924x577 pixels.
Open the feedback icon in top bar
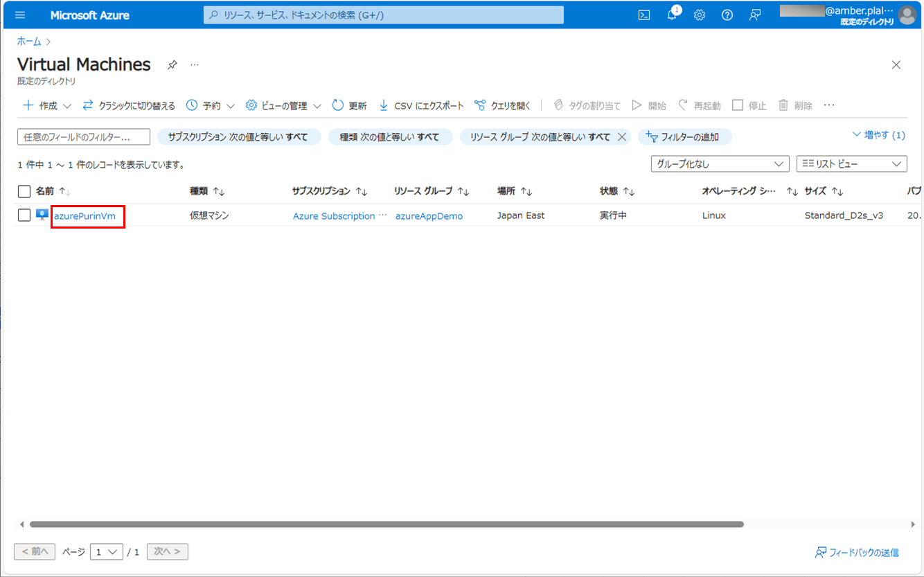755,15
